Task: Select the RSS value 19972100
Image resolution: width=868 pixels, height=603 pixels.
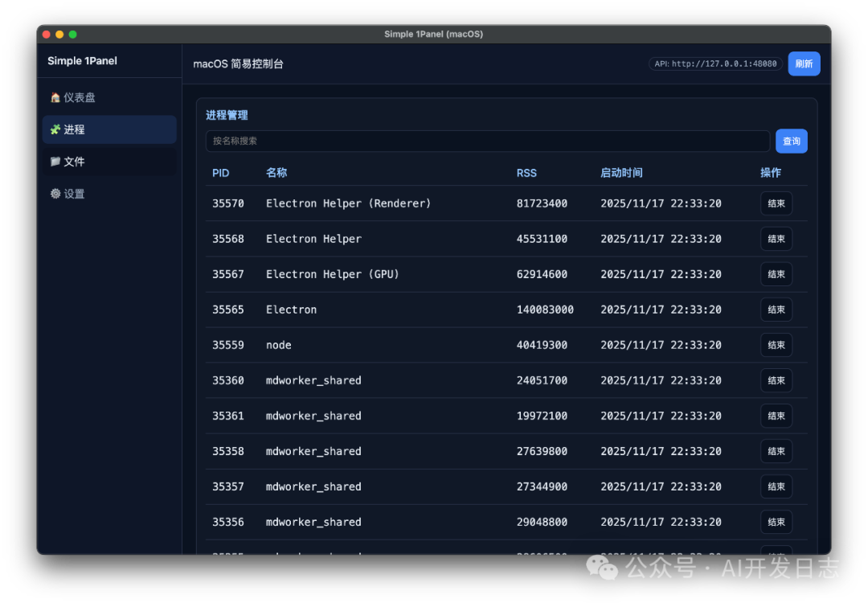Action: pos(542,416)
